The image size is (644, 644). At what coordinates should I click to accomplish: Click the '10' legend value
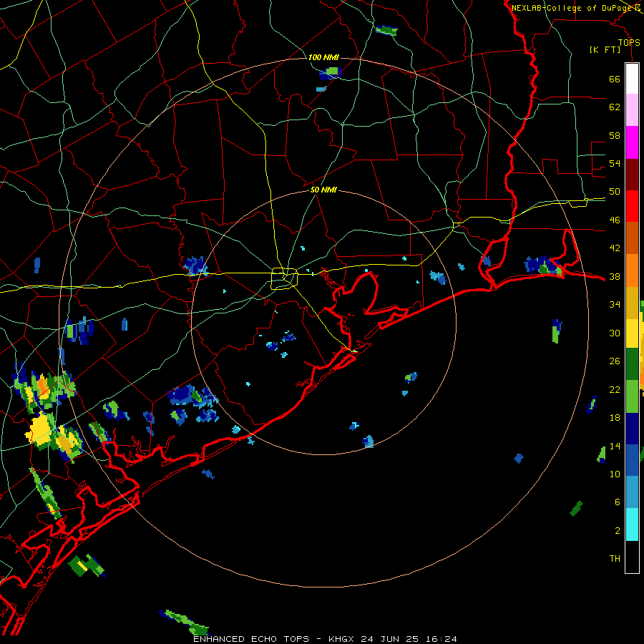click(615, 474)
